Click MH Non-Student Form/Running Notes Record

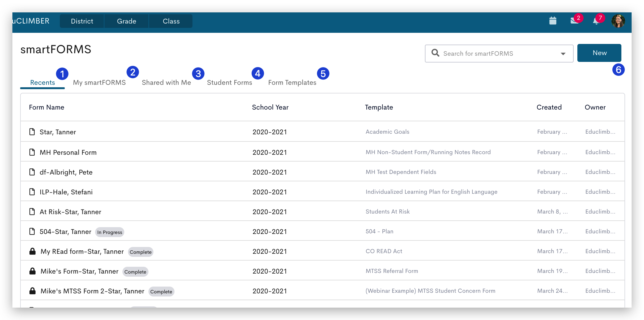click(428, 152)
